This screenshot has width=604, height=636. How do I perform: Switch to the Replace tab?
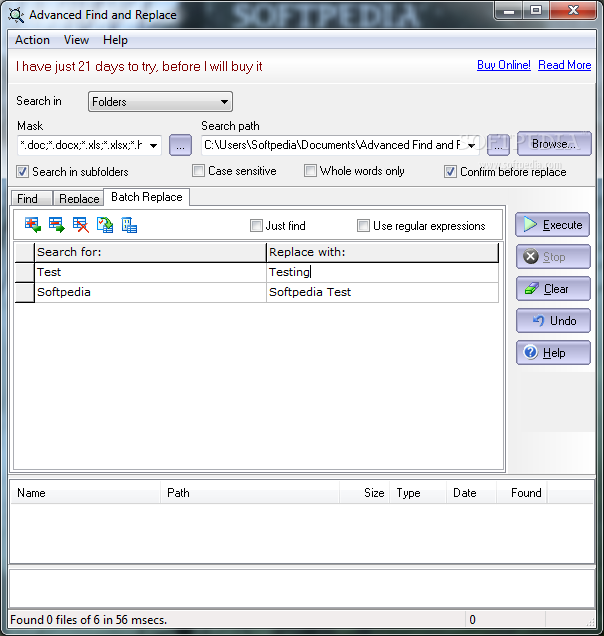[78, 198]
